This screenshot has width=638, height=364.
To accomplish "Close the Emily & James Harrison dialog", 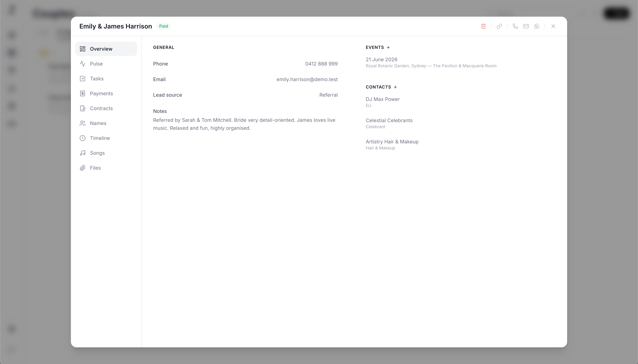I will tap(553, 26).
